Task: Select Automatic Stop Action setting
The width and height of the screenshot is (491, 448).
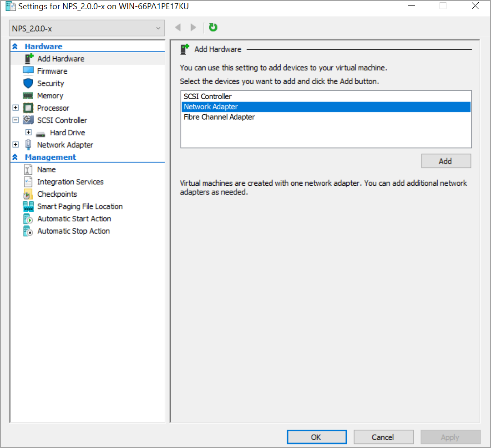Action: click(x=73, y=231)
